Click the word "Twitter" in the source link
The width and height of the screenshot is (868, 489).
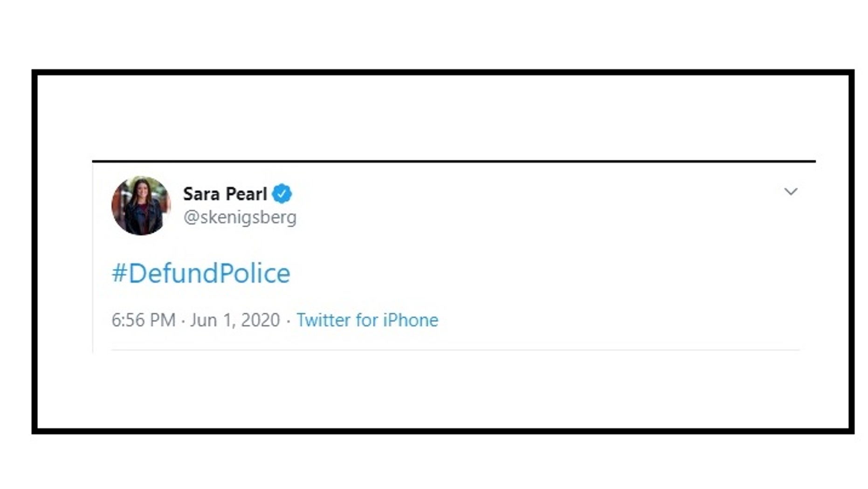[x=323, y=320]
